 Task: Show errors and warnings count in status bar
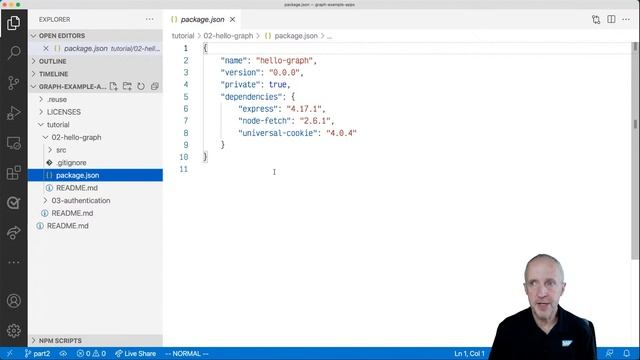pos(91,353)
